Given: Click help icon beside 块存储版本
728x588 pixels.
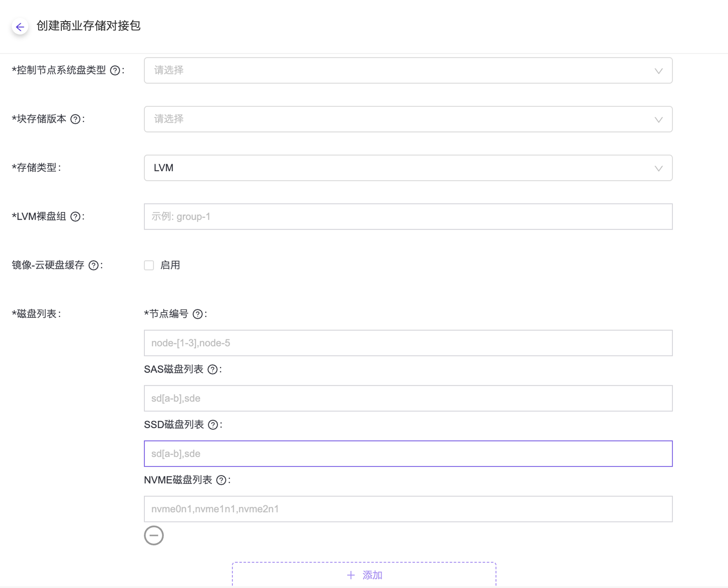Looking at the screenshot, I should click(75, 119).
